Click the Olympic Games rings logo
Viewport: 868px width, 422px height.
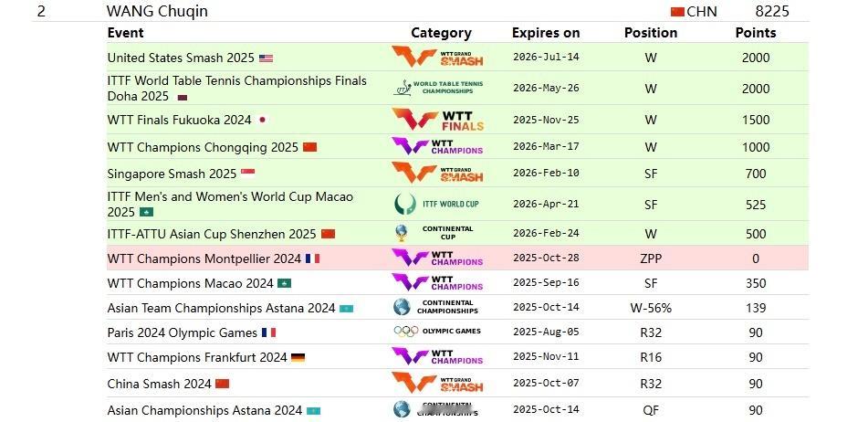406,332
